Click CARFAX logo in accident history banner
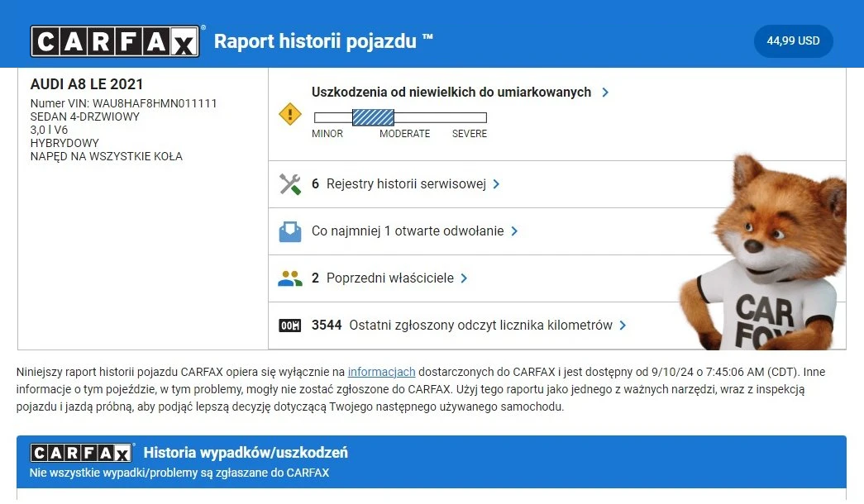Screen dimensions: 864x504 (x=81, y=453)
